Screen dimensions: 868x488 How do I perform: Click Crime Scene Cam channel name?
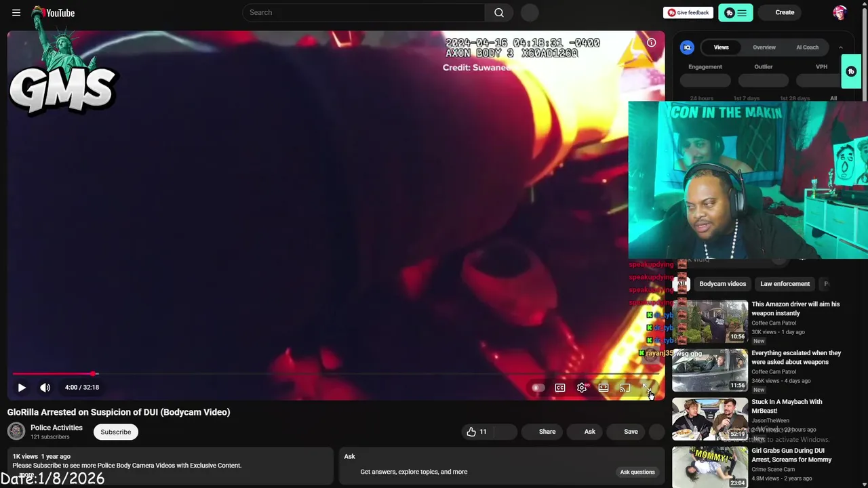pos(773,469)
